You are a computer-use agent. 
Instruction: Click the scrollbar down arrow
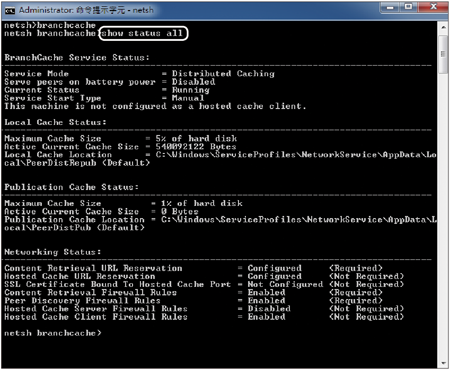tap(443, 363)
